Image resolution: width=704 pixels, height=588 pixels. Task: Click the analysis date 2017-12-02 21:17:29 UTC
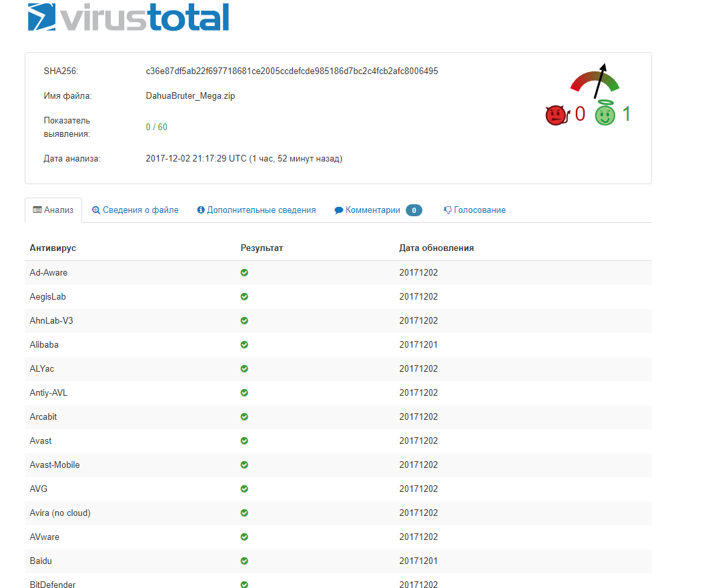[196, 159]
